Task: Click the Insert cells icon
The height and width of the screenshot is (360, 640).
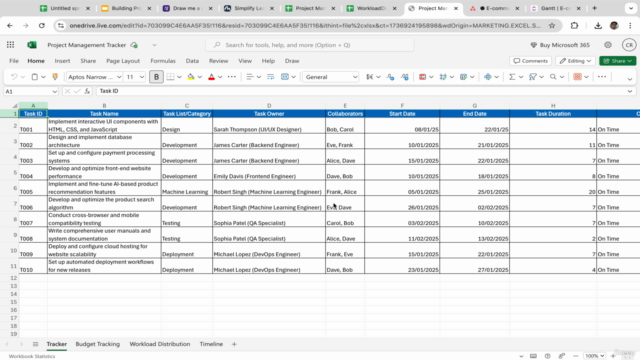Action: (x=488, y=77)
